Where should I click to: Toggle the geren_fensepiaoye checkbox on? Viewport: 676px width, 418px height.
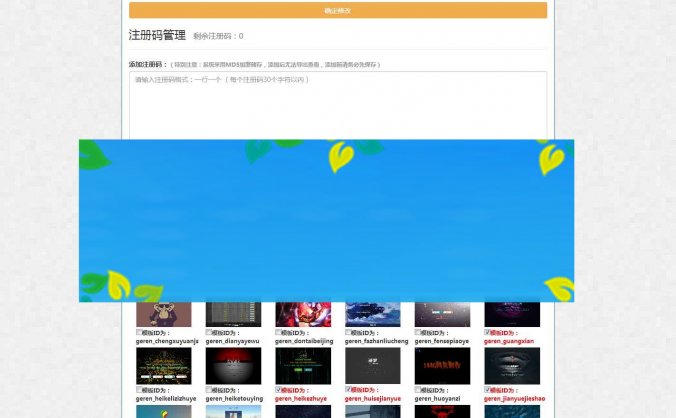(x=418, y=332)
